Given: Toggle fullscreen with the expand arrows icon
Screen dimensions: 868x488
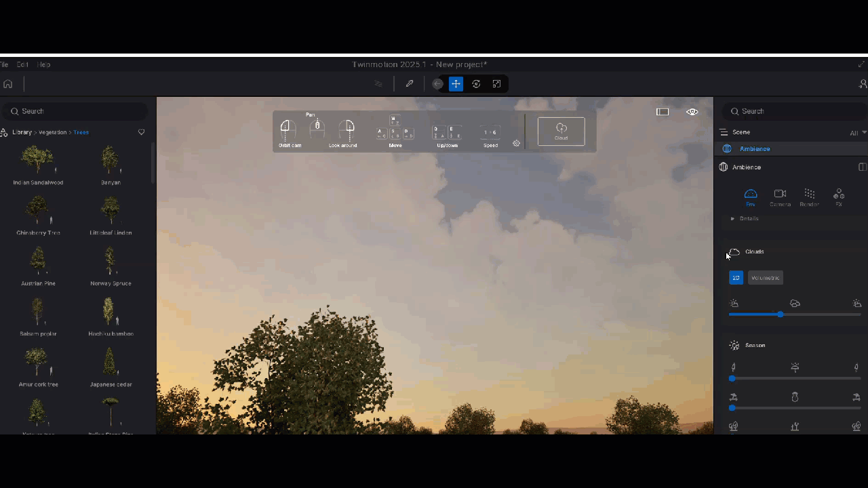Looking at the screenshot, I should 862,64.
